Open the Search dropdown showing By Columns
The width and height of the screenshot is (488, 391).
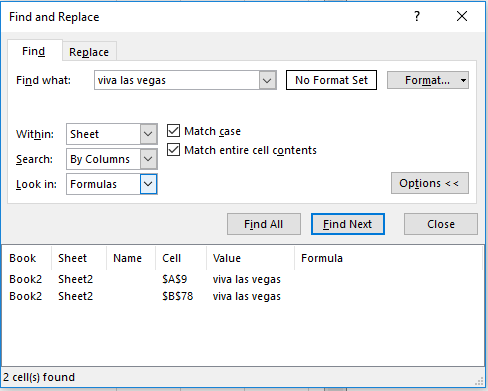148,159
